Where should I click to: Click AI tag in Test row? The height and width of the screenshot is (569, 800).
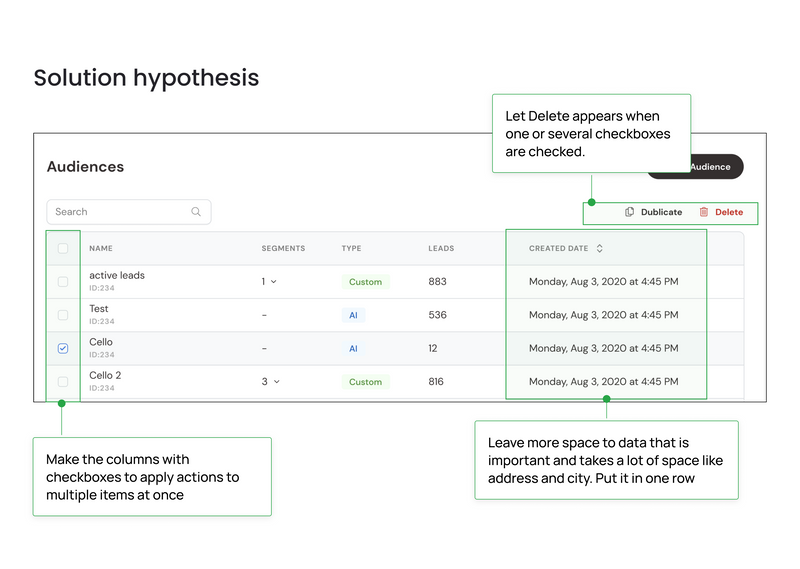(353, 315)
